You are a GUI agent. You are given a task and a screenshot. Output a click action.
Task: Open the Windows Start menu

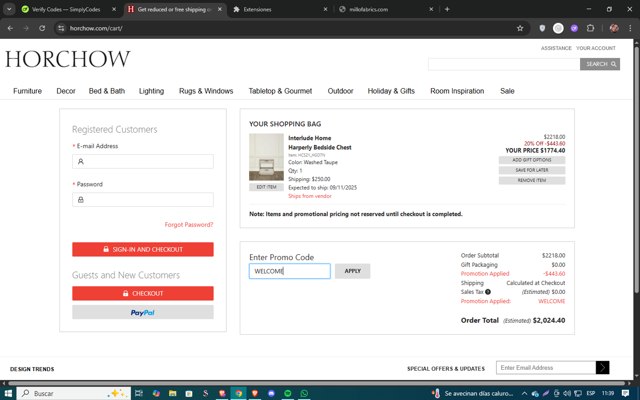point(8,393)
